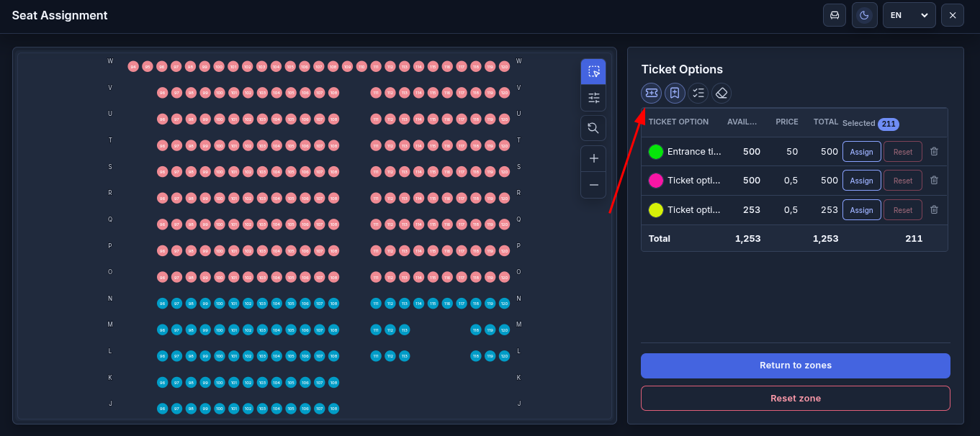Open the seat map settings sliders
980x436 pixels.
pyautogui.click(x=593, y=98)
